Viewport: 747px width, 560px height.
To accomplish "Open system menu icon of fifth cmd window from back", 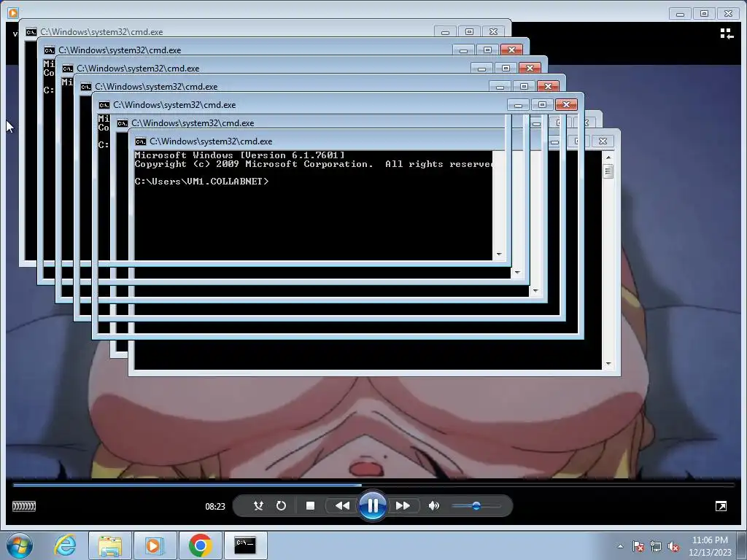I will click(x=104, y=105).
